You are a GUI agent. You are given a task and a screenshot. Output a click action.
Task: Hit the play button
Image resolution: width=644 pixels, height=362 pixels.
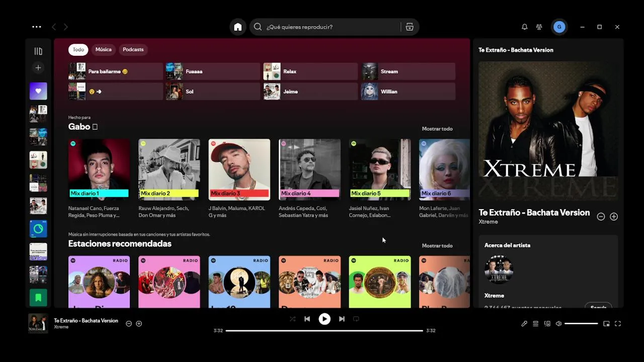pos(325,319)
